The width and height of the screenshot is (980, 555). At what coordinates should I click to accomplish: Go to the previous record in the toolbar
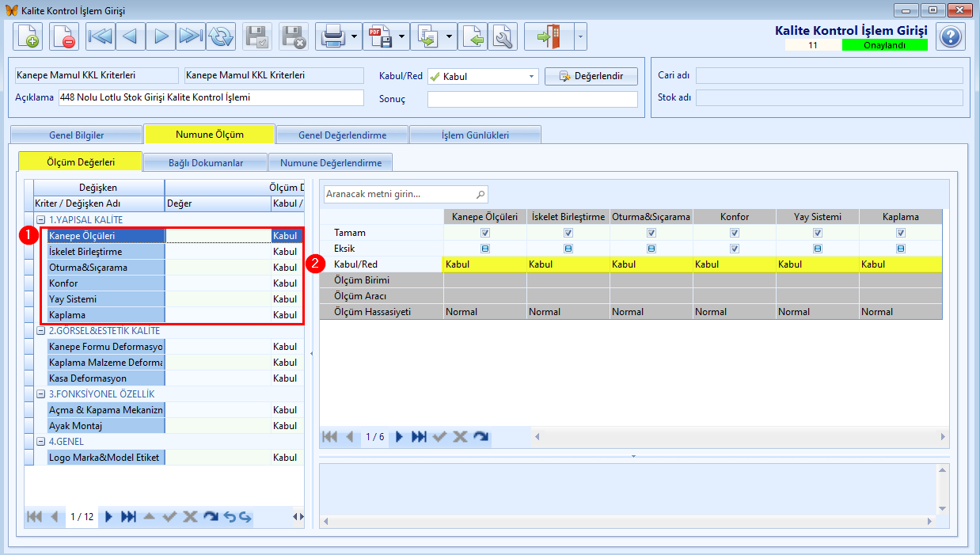(x=131, y=36)
